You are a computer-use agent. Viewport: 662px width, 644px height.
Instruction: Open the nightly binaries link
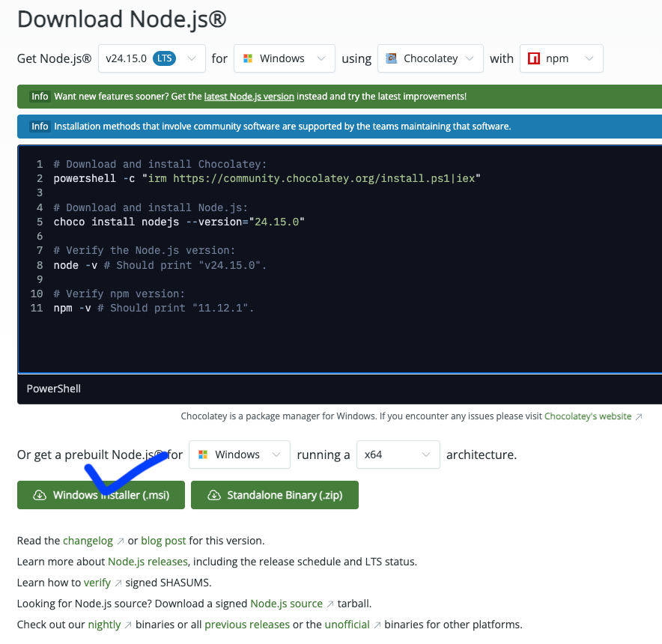(x=104, y=625)
